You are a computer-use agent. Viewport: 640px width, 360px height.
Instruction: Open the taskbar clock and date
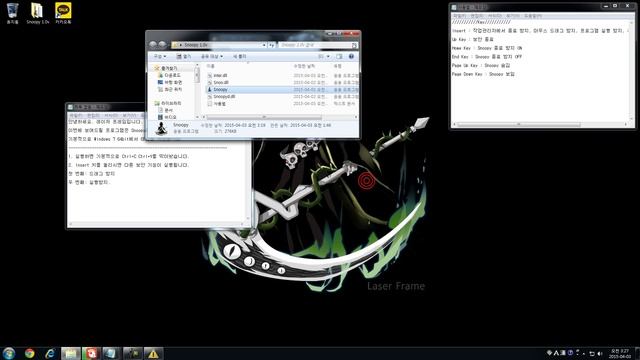click(x=620, y=353)
